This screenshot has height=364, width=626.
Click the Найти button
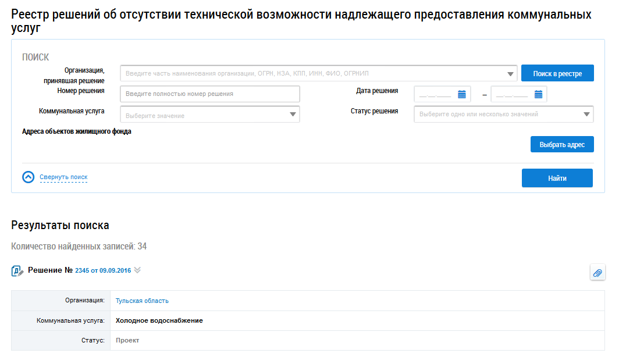coord(557,179)
